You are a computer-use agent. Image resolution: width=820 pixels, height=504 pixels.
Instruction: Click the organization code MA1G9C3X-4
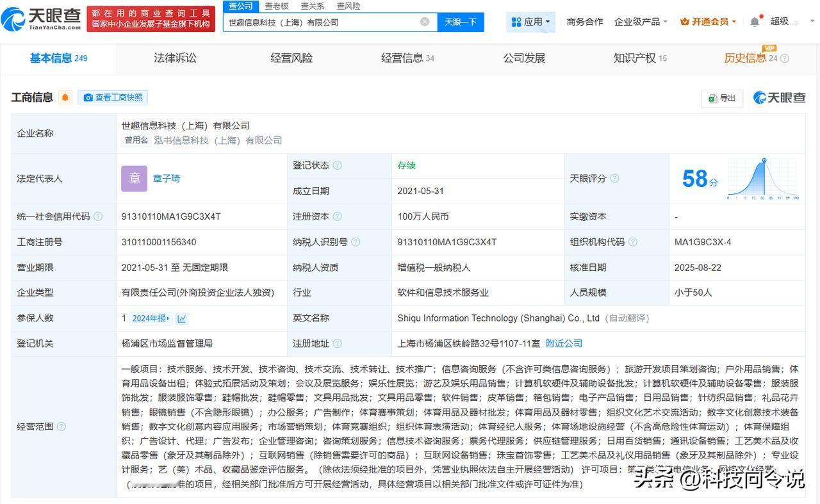point(703,242)
